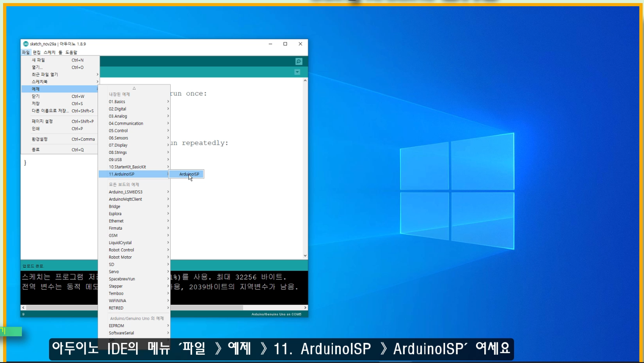This screenshot has width=644, height=363.
Task: Open the 스케치 menu
Action: point(49,52)
